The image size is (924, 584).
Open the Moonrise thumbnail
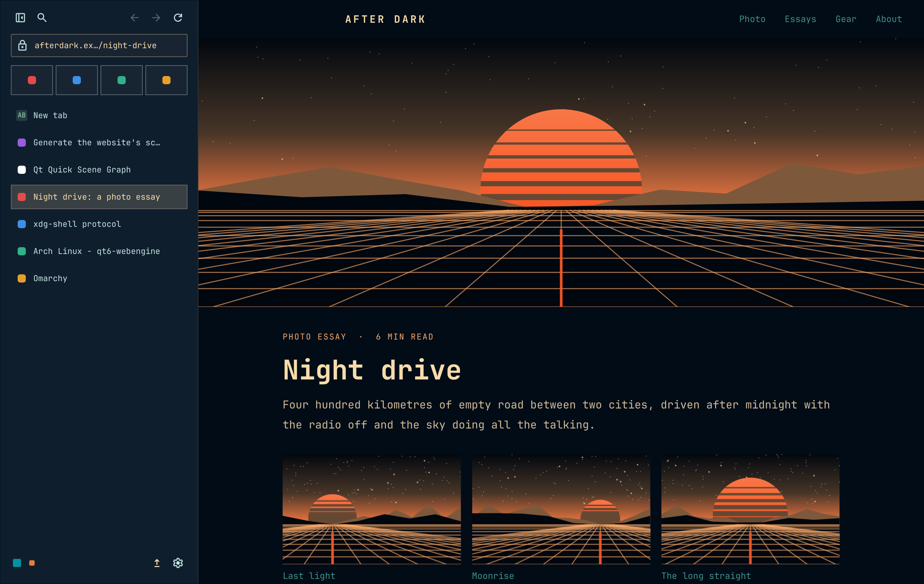tap(561, 509)
